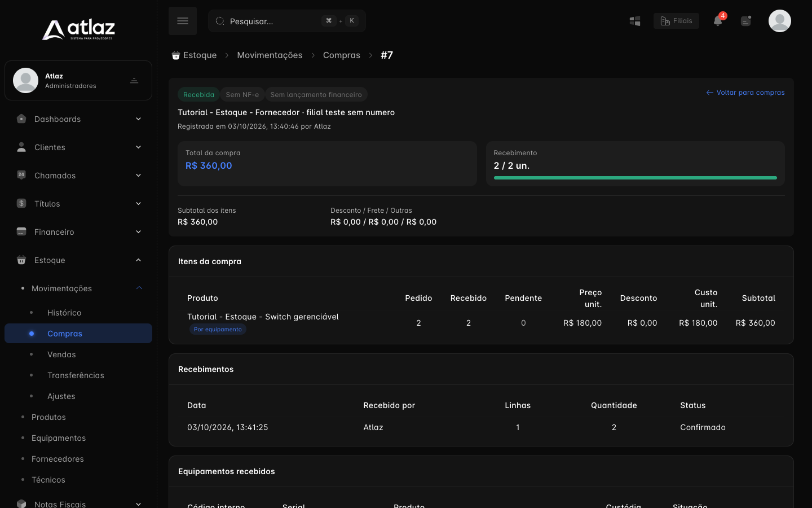This screenshot has height=508, width=812.
Task: Click the Títulos dollar icon
Action: [21, 203]
